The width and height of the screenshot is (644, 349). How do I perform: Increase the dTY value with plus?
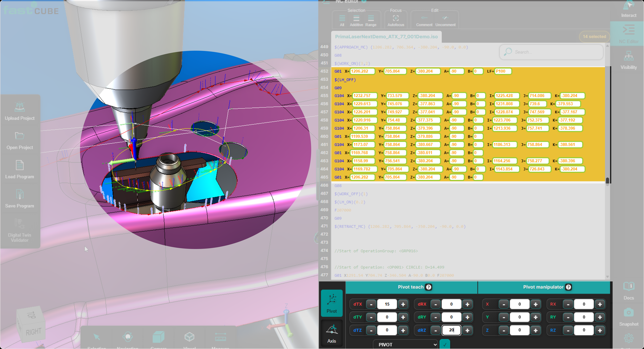[403, 317]
